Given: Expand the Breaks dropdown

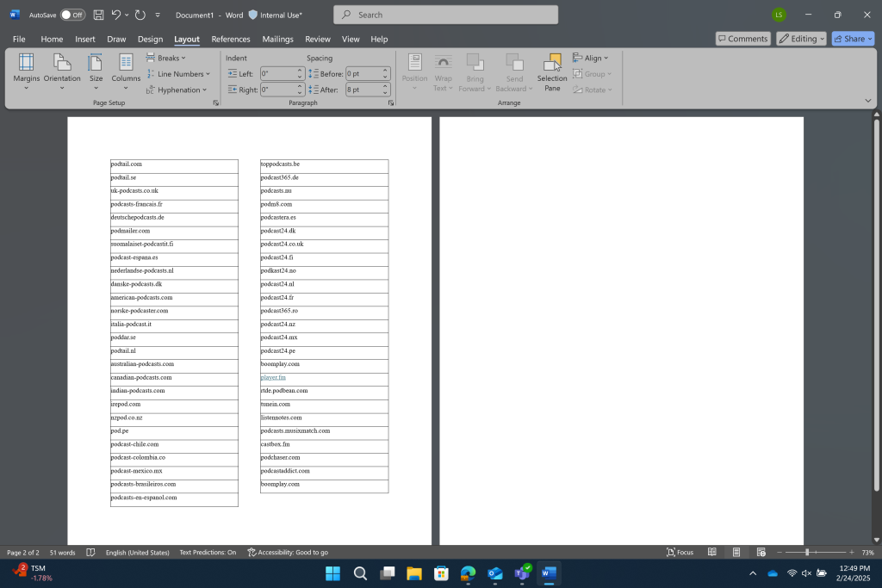Looking at the screenshot, I should tap(166, 58).
